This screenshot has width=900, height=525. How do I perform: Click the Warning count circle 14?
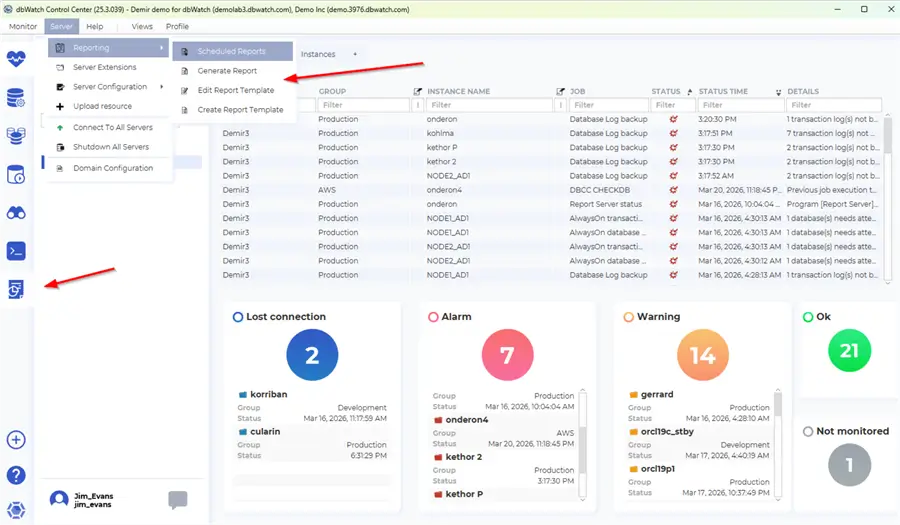point(703,355)
